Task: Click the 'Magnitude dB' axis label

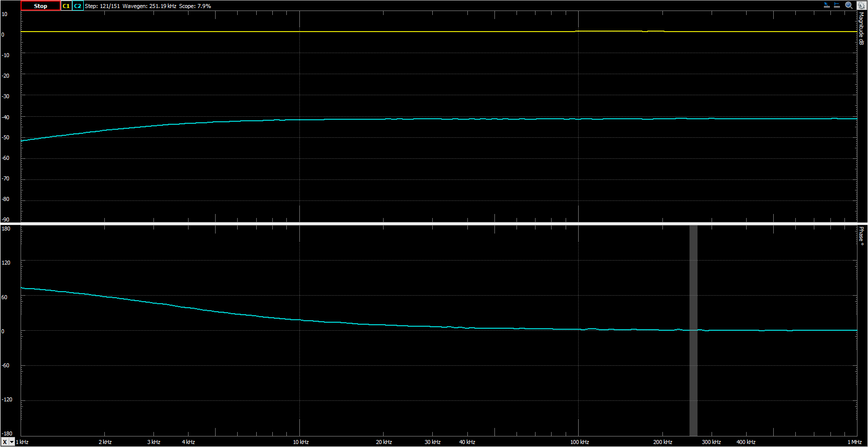Action: click(x=861, y=29)
